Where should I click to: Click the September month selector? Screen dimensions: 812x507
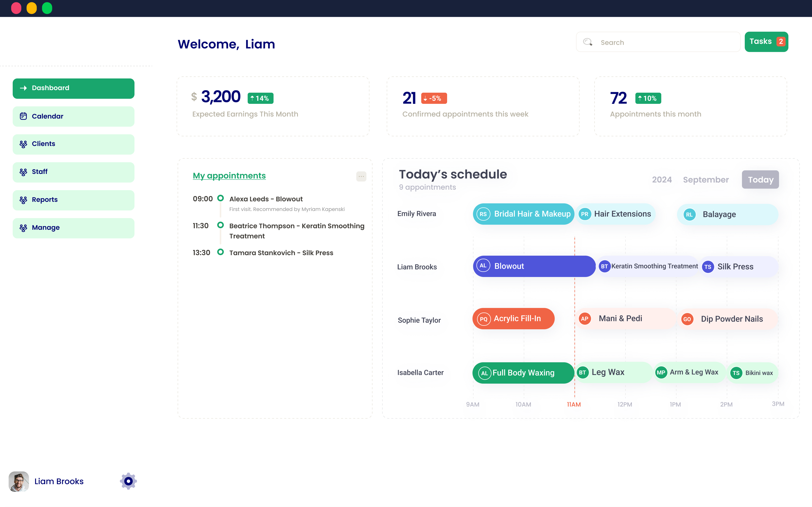(x=706, y=180)
